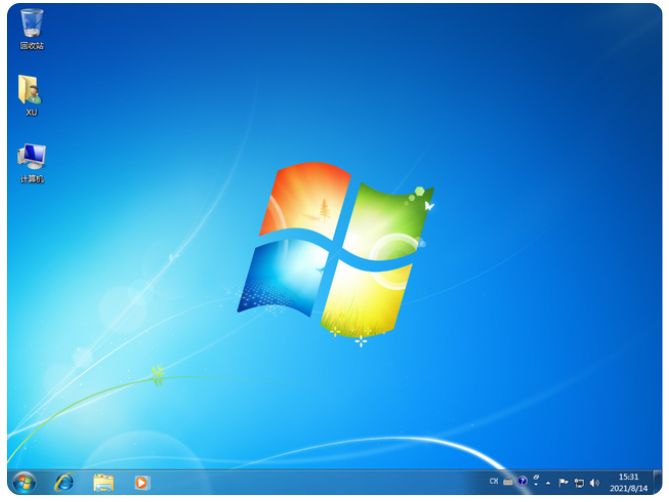The height and width of the screenshot is (502, 669).
Task: Launch Internet Explorer from the taskbar
Action: pyautogui.click(x=64, y=482)
